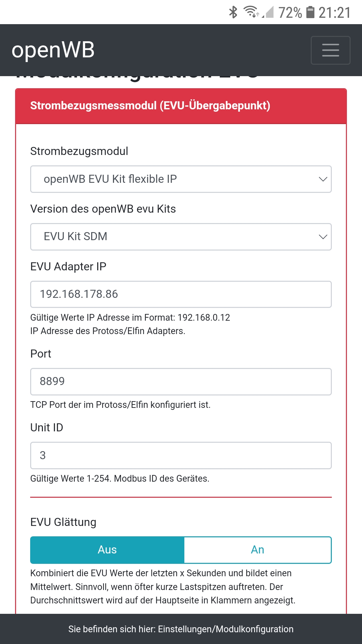Focus the Port field showing 8899
The width and height of the screenshot is (362, 644).
(x=181, y=382)
